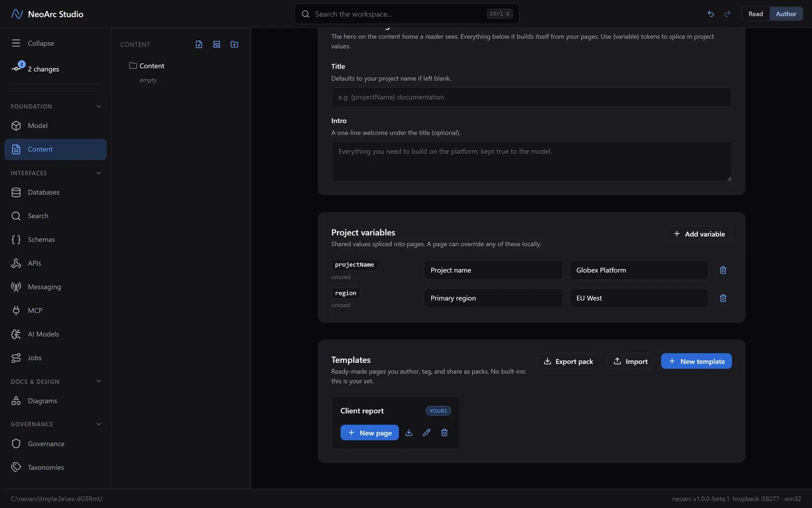The image size is (812, 508).
Task: Click Add variable button
Action: tap(699, 234)
